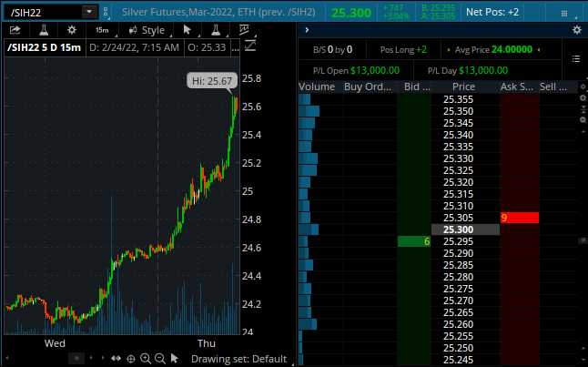Click the Volume column header
This screenshot has height=367, width=588.
point(318,87)
